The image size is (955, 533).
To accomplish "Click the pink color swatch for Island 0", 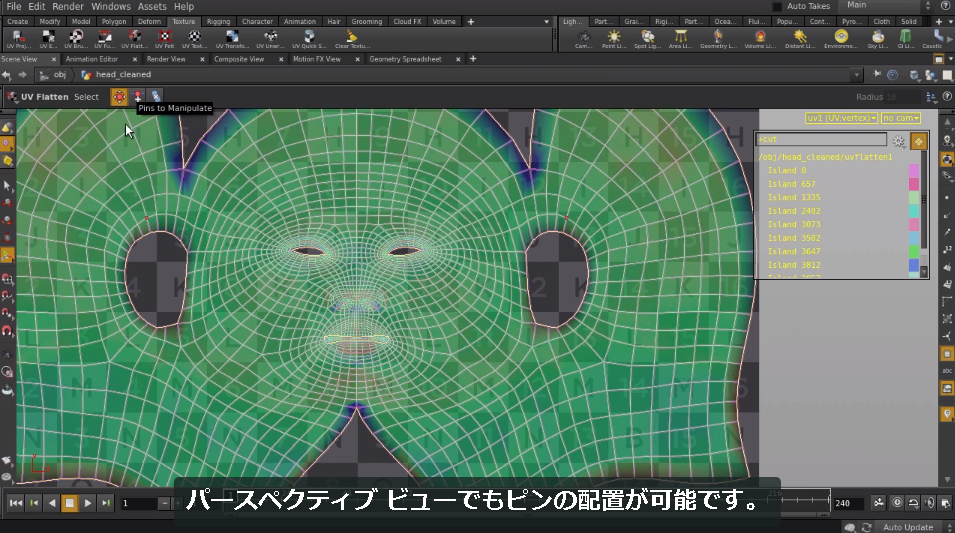I will [x=914, y=171].
